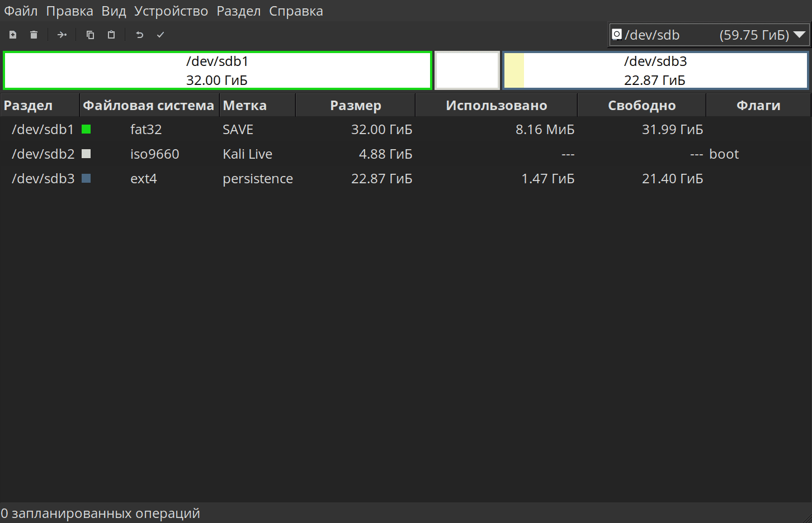812x523 pixels.
Task: Click the Apply all operations checkmark
Action: pyautogui.click(x=160, y=35)
